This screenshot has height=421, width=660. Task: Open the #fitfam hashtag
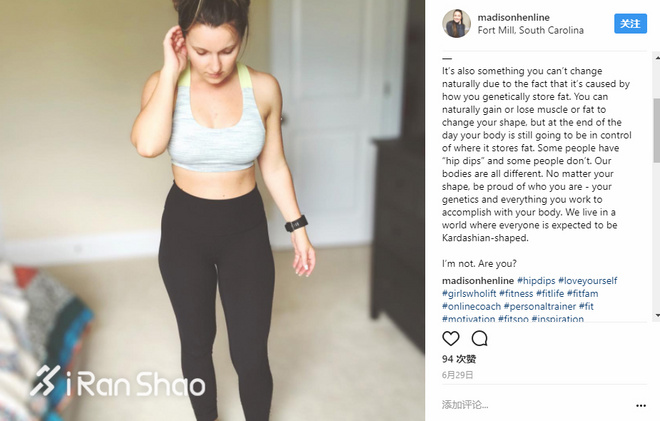coord(583,293)
